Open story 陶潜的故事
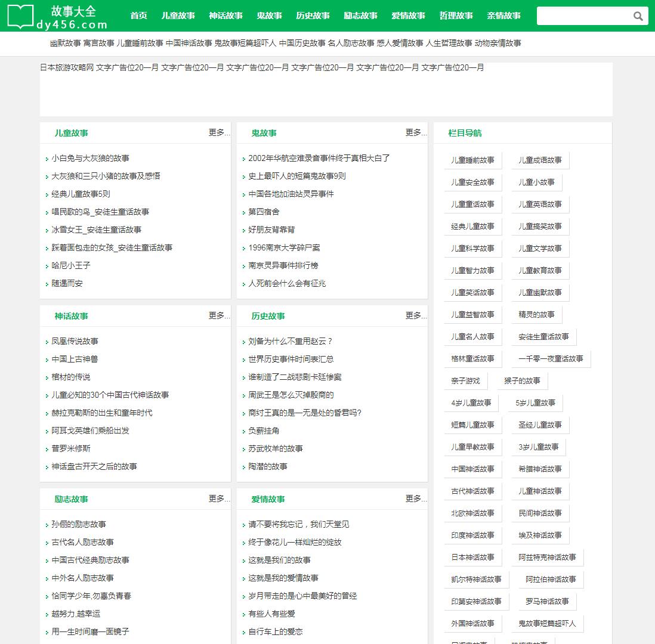 tap(268, 466)
